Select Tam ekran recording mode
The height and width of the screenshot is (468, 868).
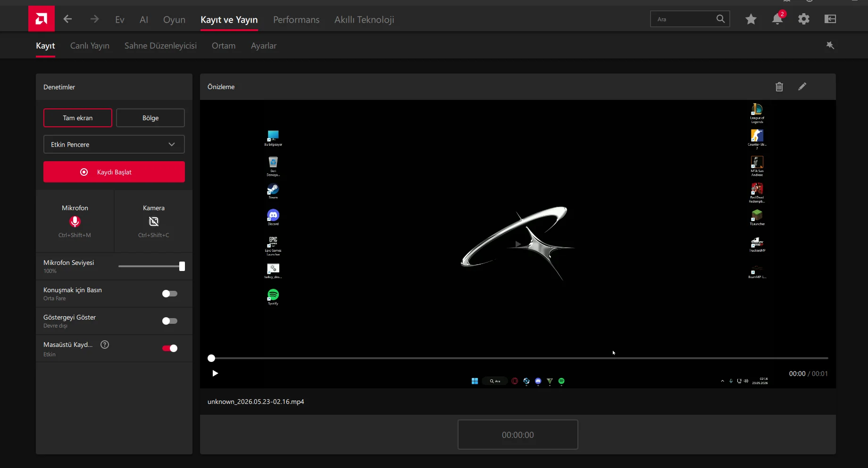point(78,118)
